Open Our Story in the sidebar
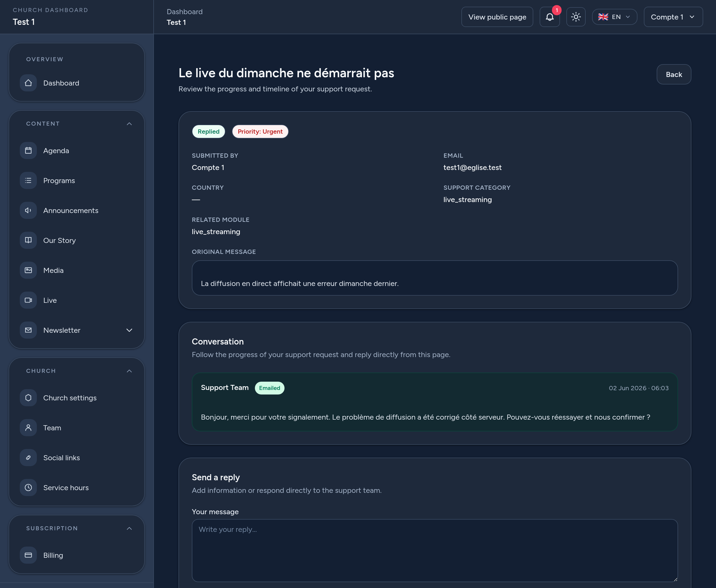The height and width of the screenshot is (588, 716). coord(76,241)
